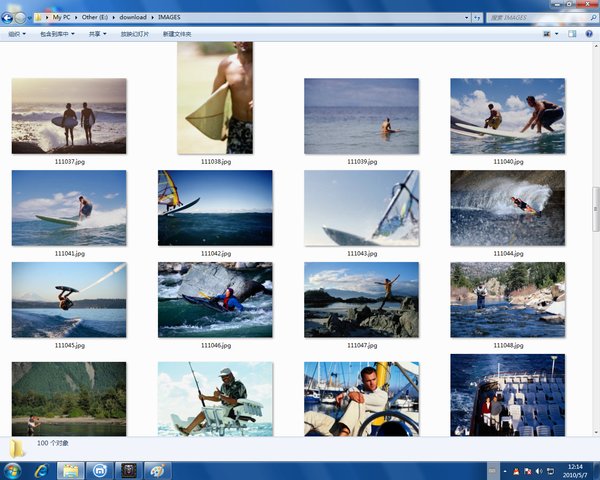The width and height of the screenshot is (600, 480).
Task: Click the Windows Explorer folder taskbar icon
Action: coord(71,469)
